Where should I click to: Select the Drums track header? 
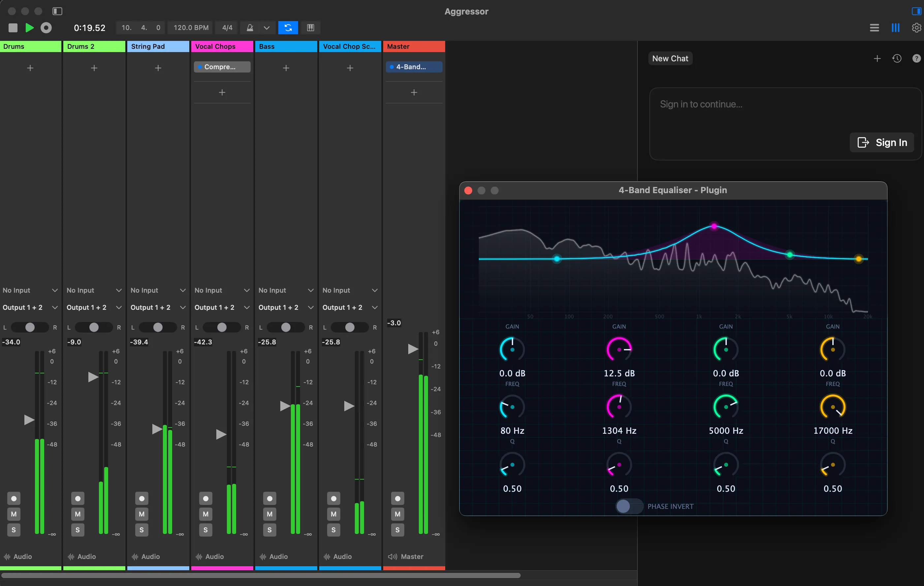31,46
